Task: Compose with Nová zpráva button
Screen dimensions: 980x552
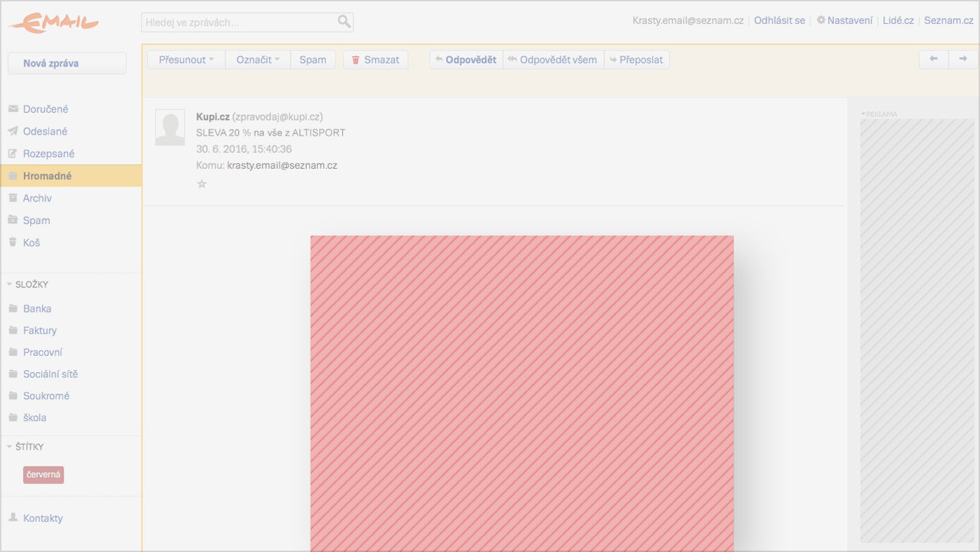Action: pos(67,63)
